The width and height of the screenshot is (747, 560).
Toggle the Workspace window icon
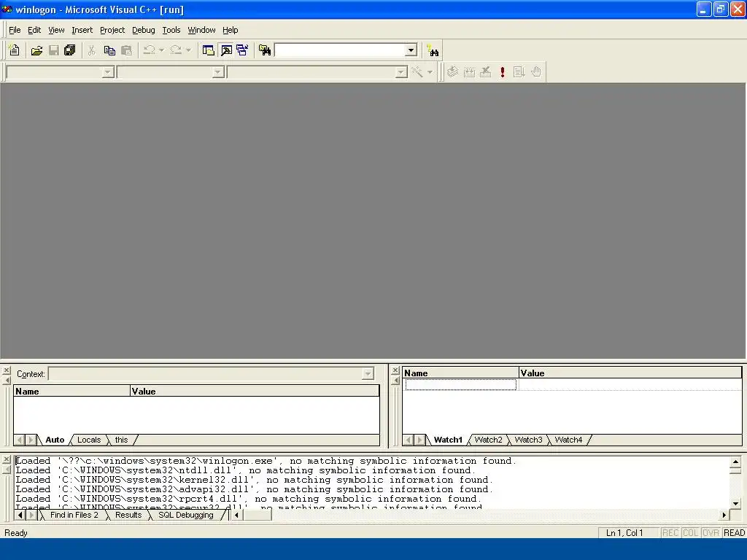coord(208,50)
